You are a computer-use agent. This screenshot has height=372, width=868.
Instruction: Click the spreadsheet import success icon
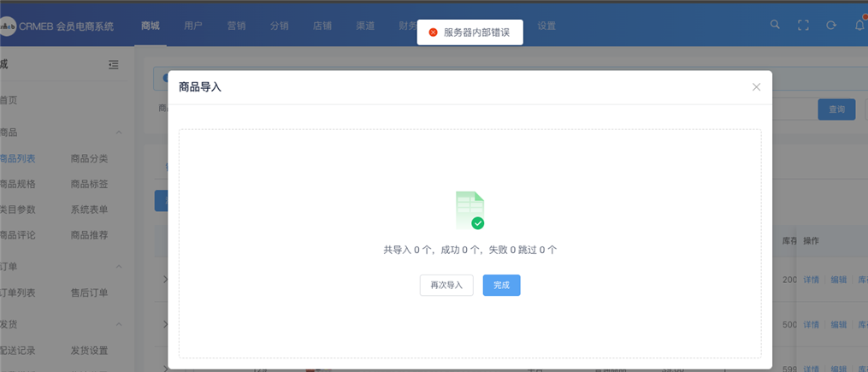point(469,210)
